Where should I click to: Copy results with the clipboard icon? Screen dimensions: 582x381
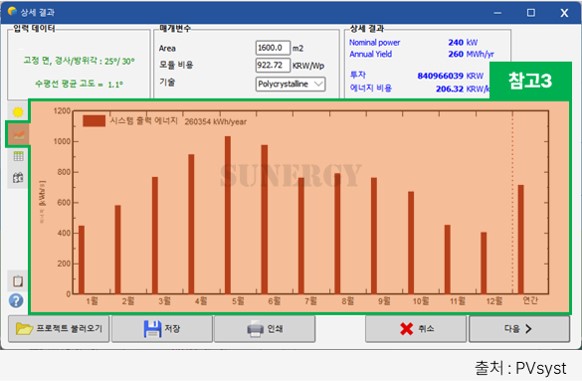pyautogui.click(x=17, y=281)
